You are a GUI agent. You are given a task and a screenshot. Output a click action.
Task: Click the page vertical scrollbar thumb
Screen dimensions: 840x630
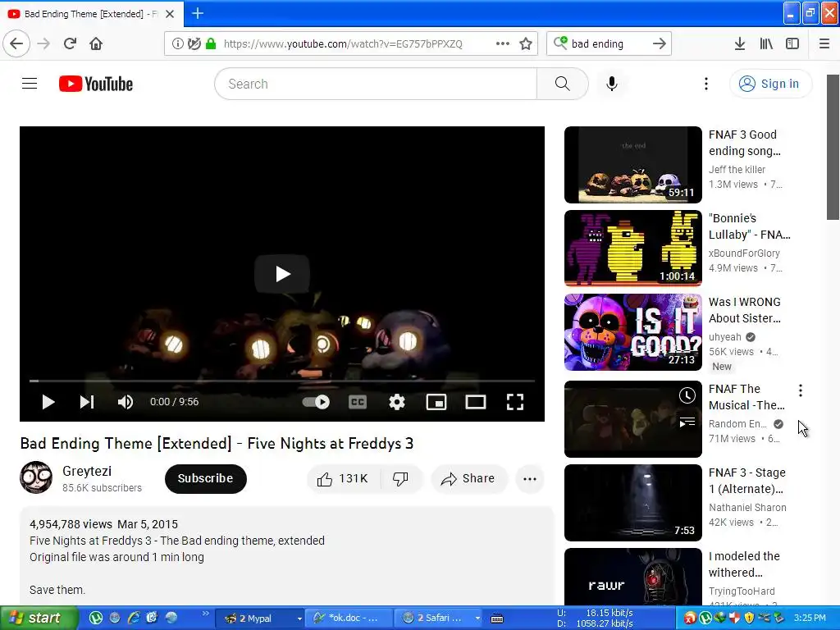833,148
